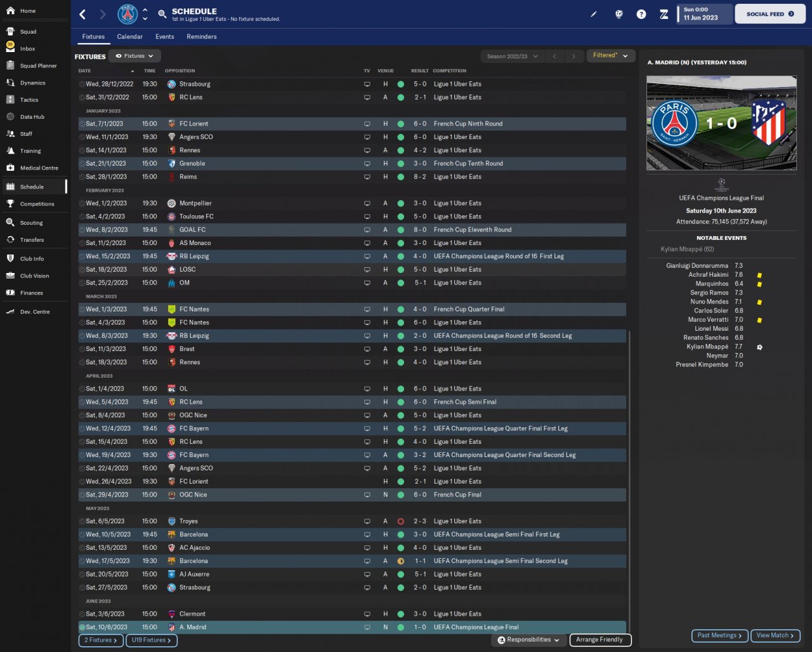This screenshot has height=652, width=812.
Task: Click the U19 Fixtures button
Action: 152,640
